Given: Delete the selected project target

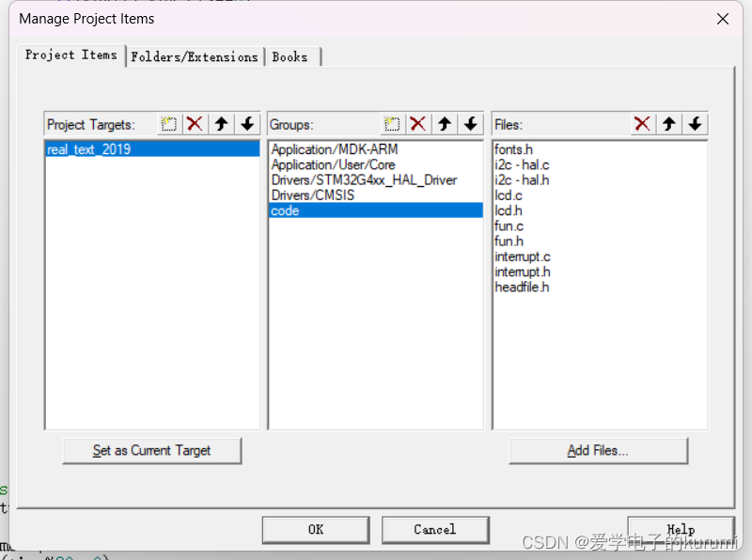Looking at the screenshot, I should click(195, 124).
